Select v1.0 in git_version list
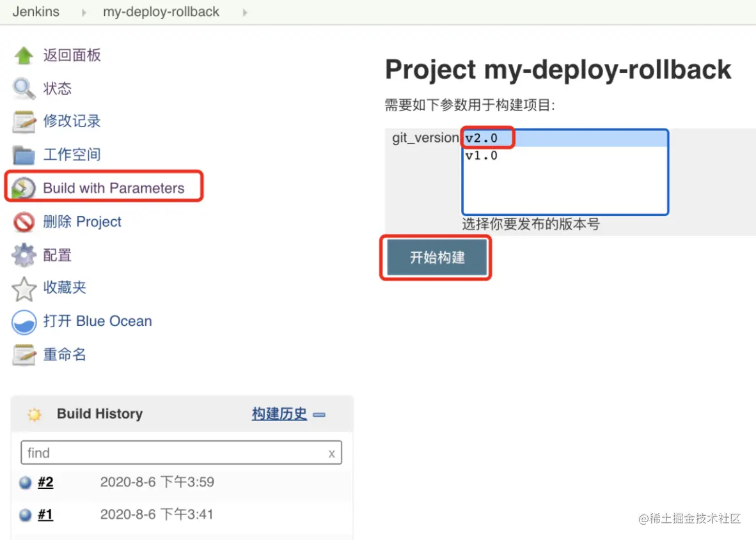This screenshot has width=756, height=540. (565, 155)
